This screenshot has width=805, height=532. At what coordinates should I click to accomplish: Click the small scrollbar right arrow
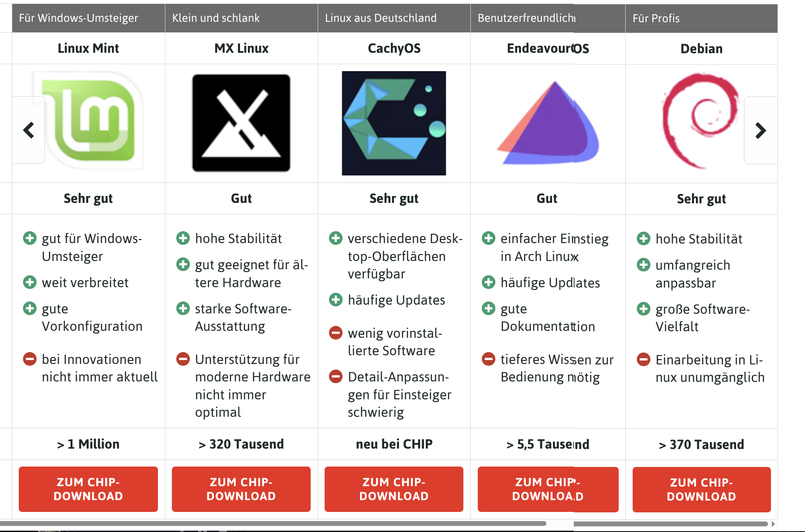tap(773, 524)
